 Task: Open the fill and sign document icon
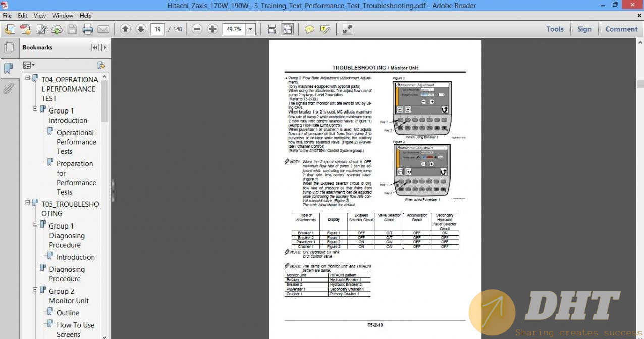(x=41, y=29)
